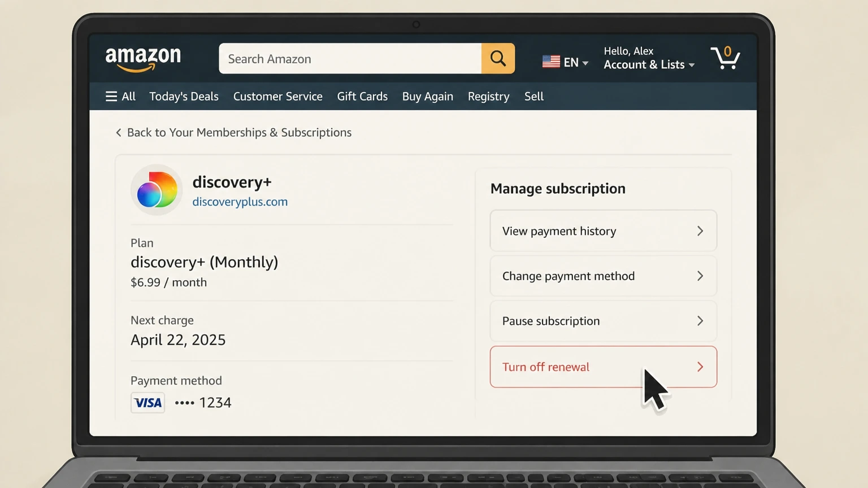Click the chevron on Change payment method

point(700,276)
